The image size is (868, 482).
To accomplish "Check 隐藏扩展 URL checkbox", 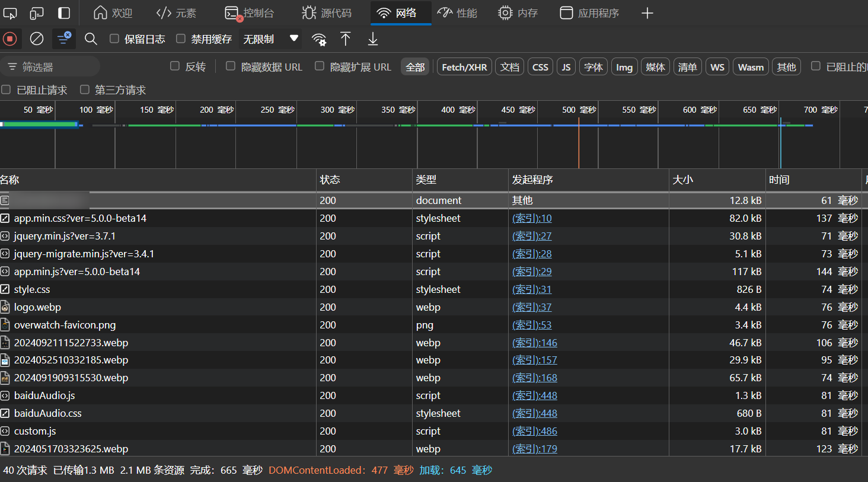I will click(x=320, y=66).
